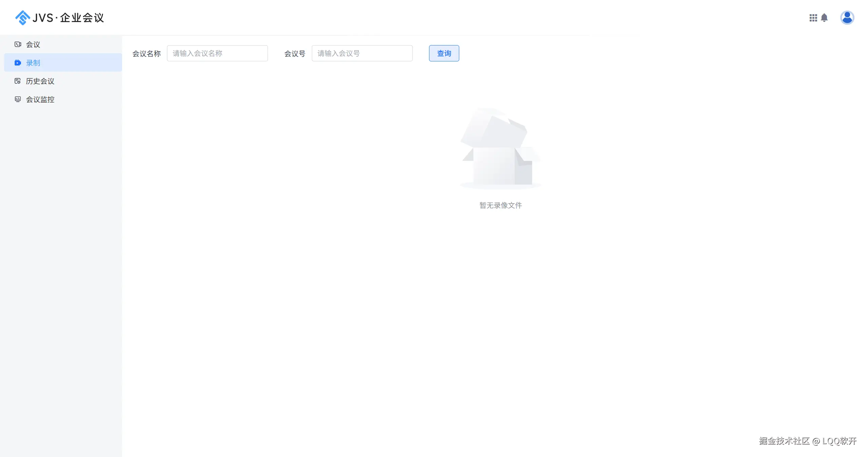
Task: Focus the 请输入会议名称 input field
Action: pyautogui.click(x=217, y=53)
